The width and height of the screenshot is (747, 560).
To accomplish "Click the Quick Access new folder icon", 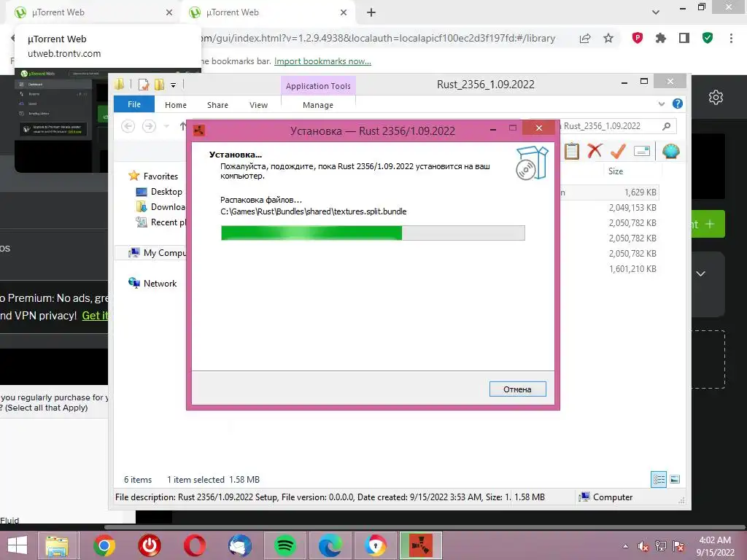I will click(x=159, y=85).
